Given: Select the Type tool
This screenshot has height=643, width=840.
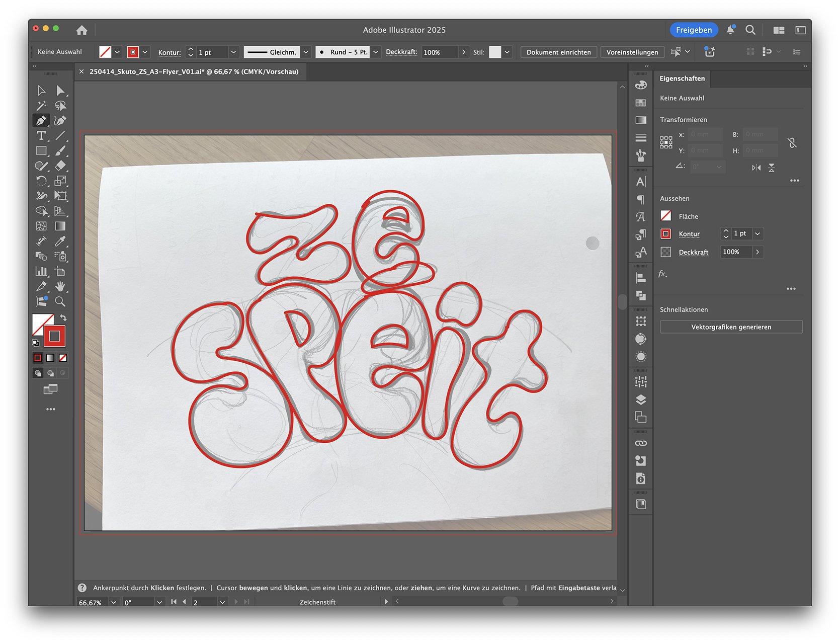Looking at the screenshot, I should pyautogui.click(x=41, y=136).
